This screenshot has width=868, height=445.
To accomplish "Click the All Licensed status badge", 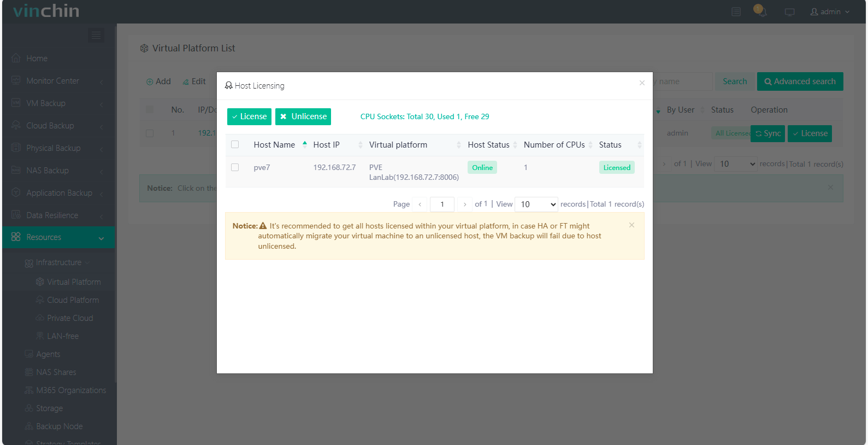I will point(731,133).
